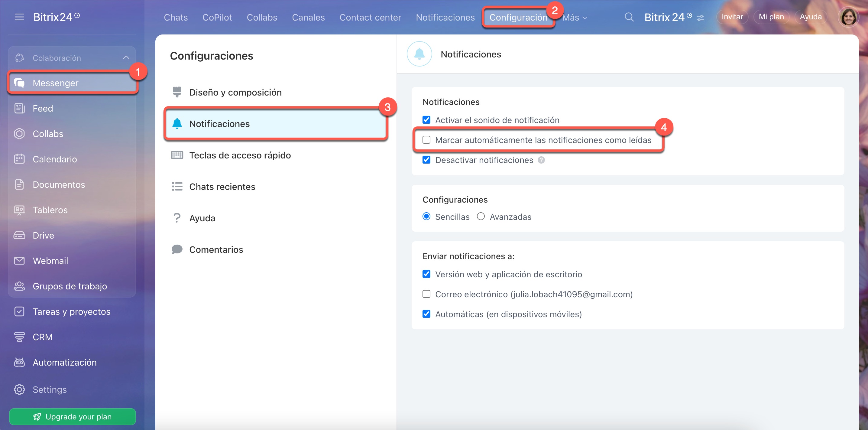Viewport: 868px width, 430px height.
Task: Click the Mi plan button
Action: tap(771, 17)
